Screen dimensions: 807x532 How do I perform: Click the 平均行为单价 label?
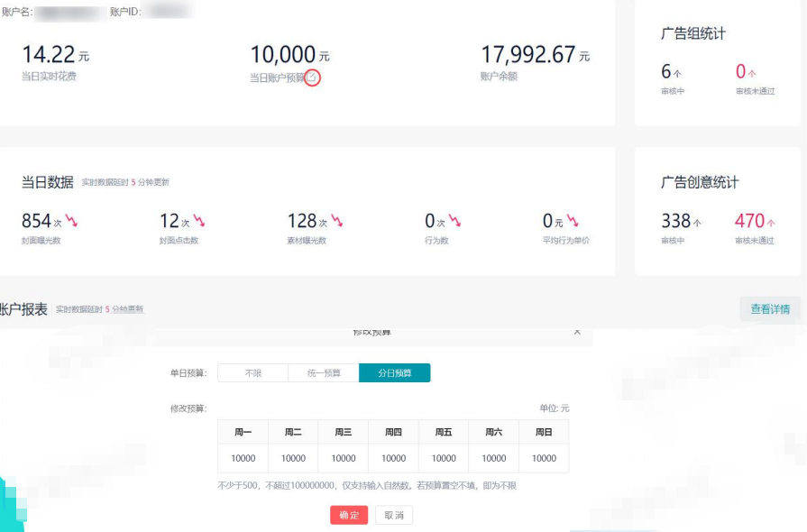(x=566, y=240)
